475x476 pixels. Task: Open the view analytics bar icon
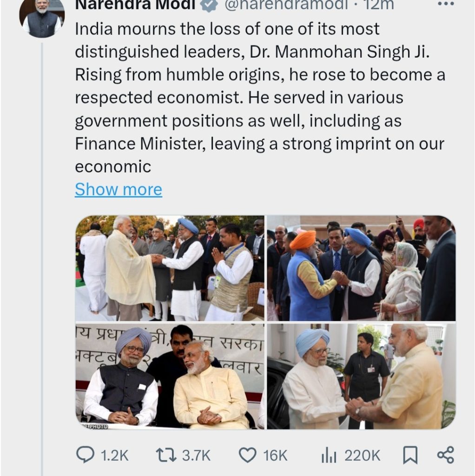point(329,456)
